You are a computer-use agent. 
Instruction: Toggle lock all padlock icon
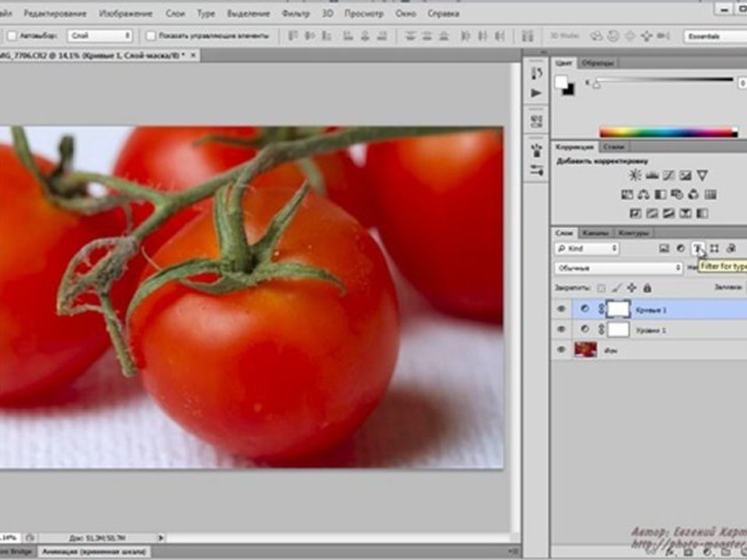(647, 288)
